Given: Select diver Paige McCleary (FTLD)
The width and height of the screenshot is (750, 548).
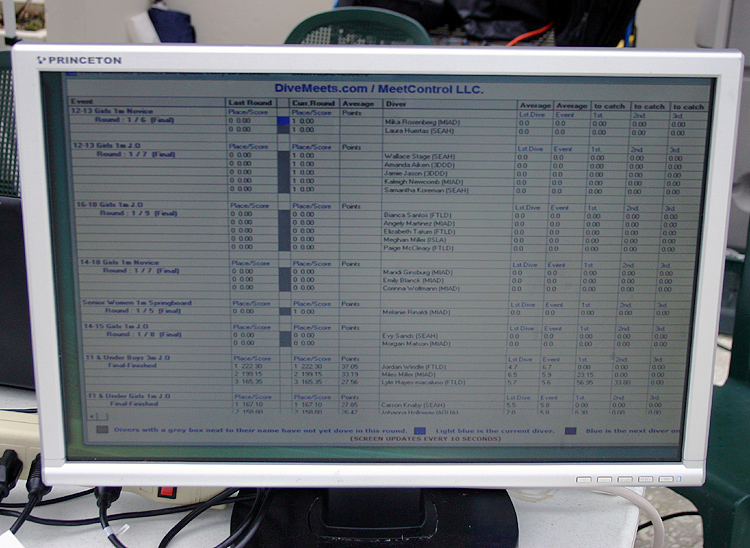Looking at the screenshot, I should click(418, 248).
